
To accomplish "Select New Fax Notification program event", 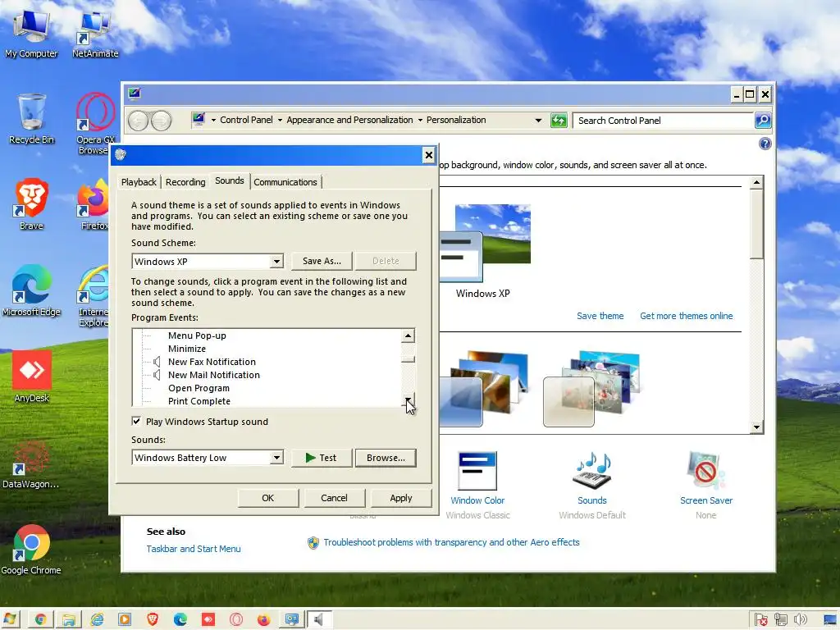I will 212,362.
